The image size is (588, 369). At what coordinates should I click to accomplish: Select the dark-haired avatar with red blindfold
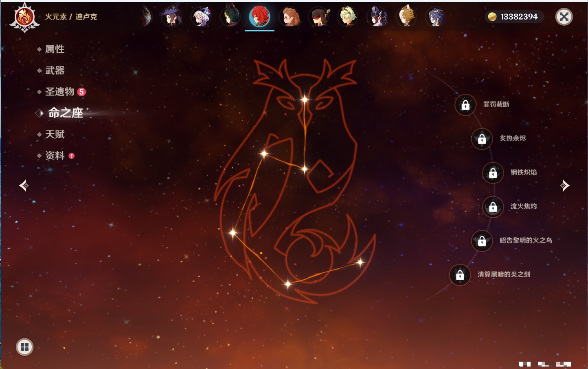coord(319,17)
